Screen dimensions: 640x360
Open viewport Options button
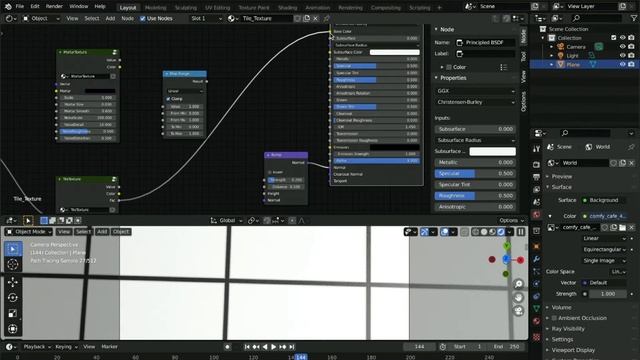click(511, 220)
